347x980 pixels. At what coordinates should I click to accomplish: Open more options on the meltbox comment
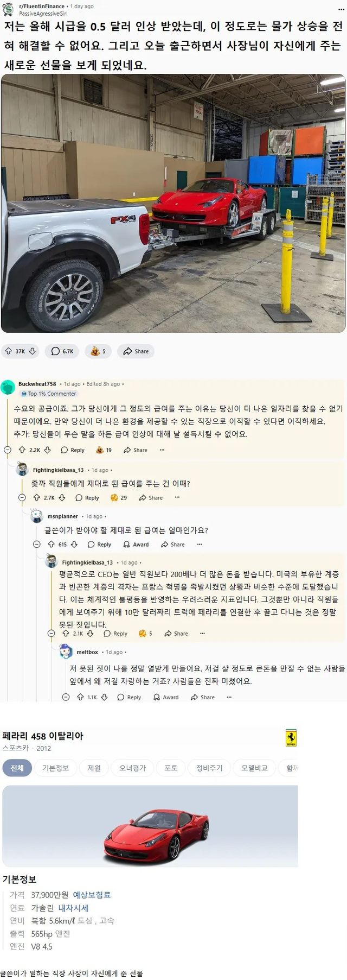(x=229, y=697)
